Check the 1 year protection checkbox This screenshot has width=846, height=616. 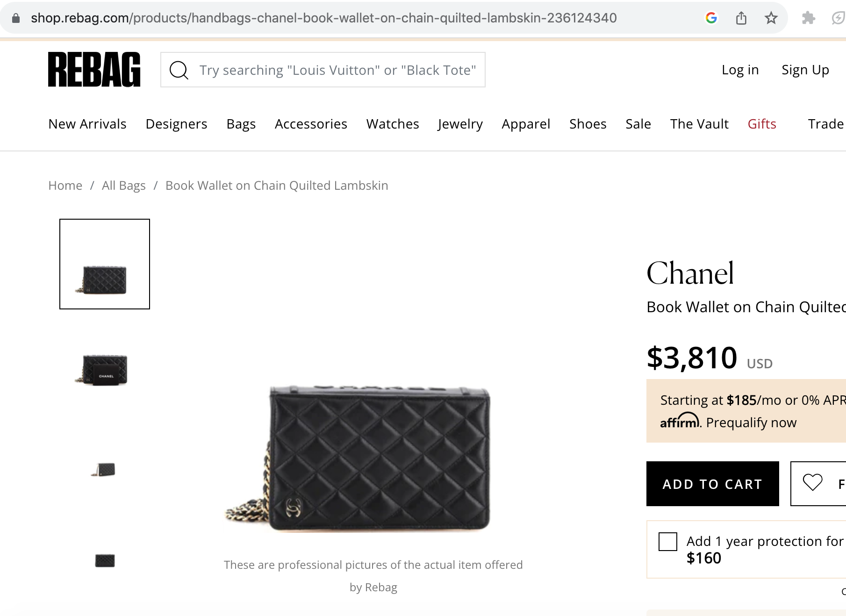667,542
